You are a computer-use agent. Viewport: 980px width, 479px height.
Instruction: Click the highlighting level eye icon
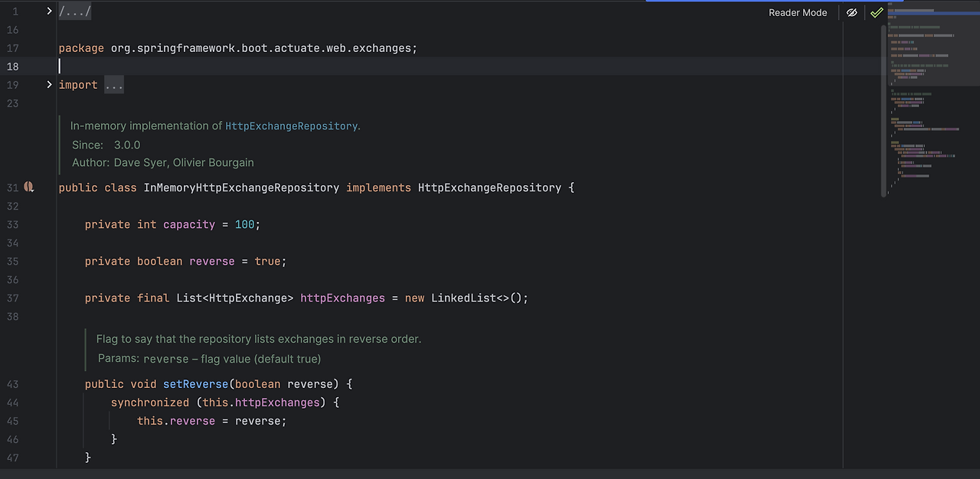click(x=851, y=12)
